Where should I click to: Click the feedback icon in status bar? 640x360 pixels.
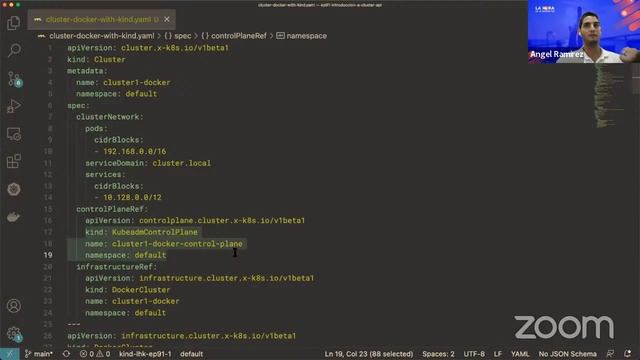pos(610,354)
